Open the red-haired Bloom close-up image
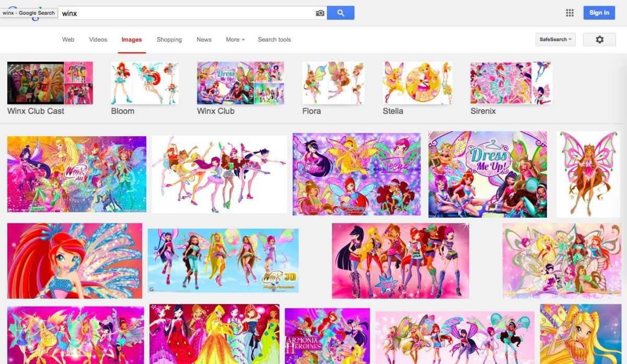The width and height of the screenshot is (627, 364). coord(75,261)
